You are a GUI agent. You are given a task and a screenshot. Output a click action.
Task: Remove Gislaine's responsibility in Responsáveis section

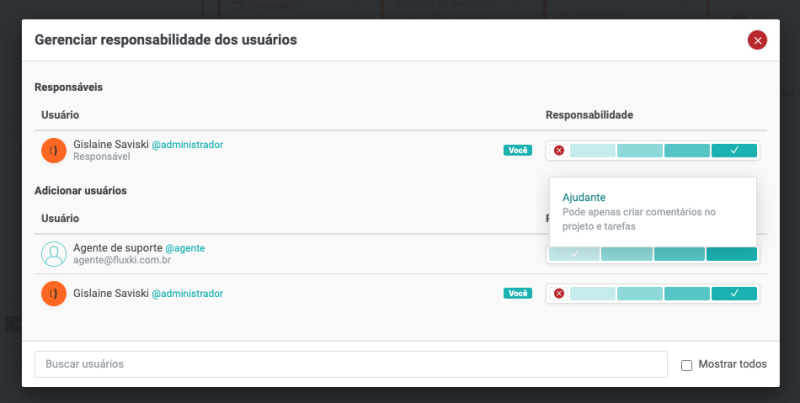[559, 151]
